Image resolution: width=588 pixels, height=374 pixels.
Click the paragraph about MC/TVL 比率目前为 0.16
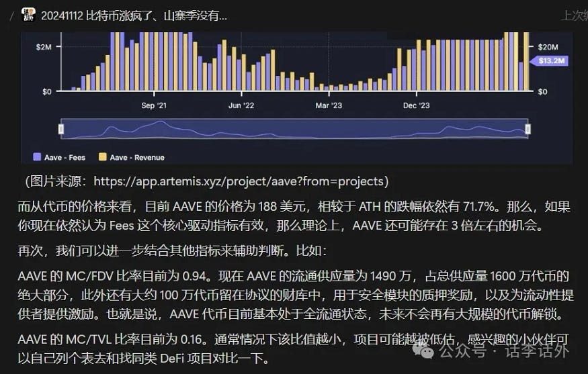pos(293,349)
